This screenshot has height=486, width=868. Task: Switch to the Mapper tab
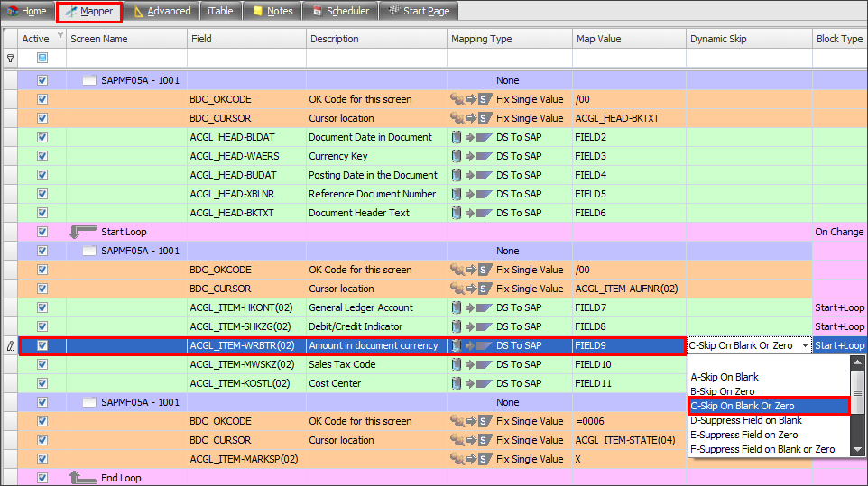pyautogui.click(x=89, y=11)
